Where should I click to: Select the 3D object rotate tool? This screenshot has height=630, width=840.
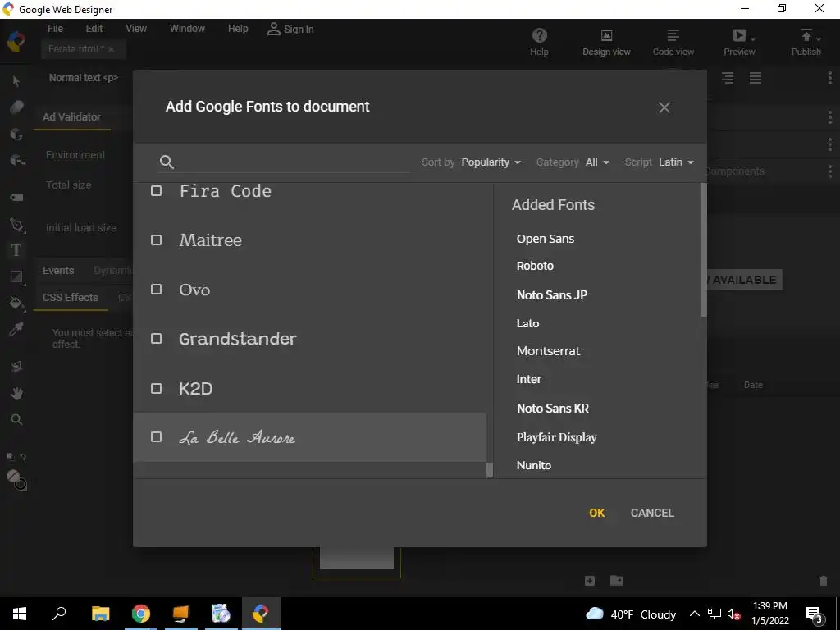click(x=16, y=134)
